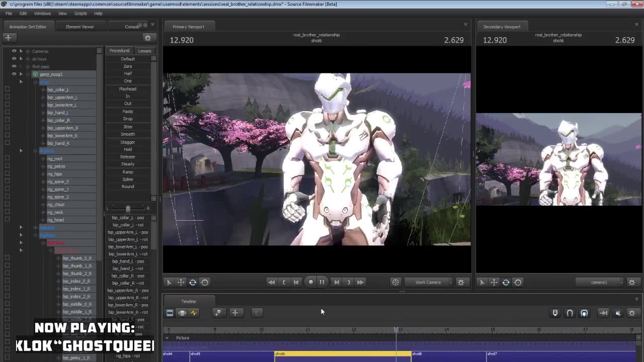The height and width of the screenshot is (362, 644).
Task: Hide the genji_ncog3 animation set
Action: pyautogui.click(x=14, y=74)
